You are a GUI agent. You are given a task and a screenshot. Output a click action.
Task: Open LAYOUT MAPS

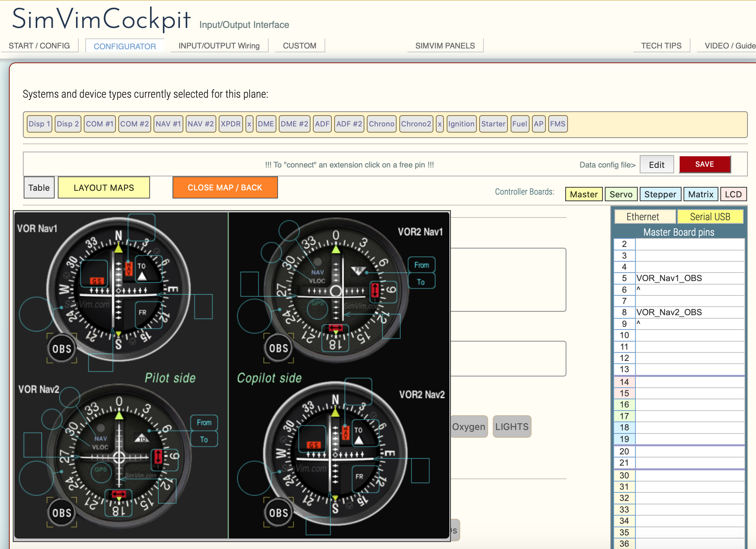[x=104, y=188]
